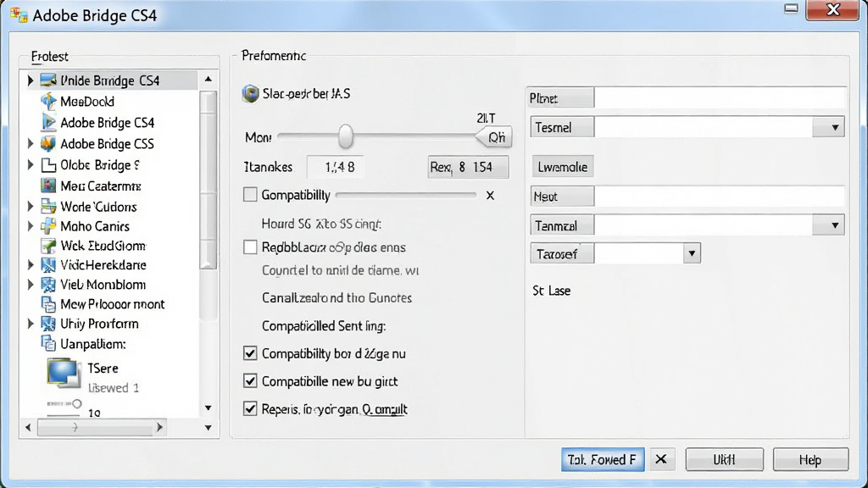Select the MeeDoold tree item text
The height and width of the screenshot is (488, 868).
[87, 102]
